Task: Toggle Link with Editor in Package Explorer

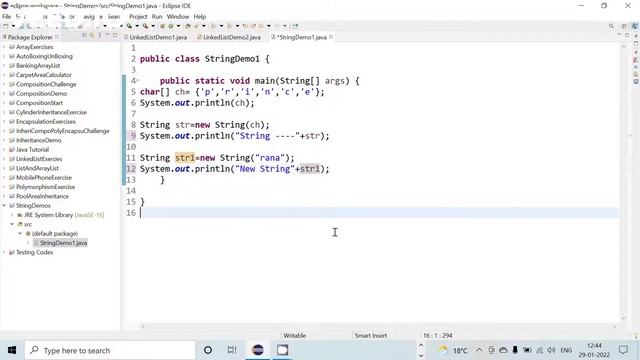Action: pyautogui.click(x=92, y=36)
